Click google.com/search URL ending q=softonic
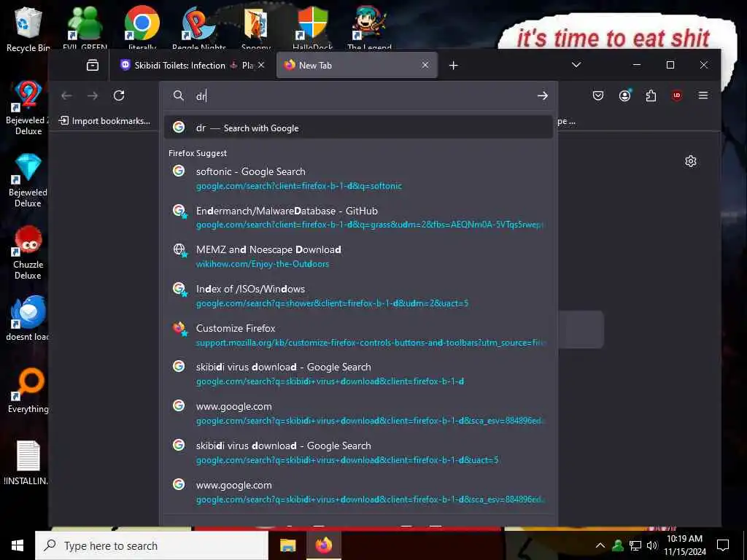 pos(298,186)
